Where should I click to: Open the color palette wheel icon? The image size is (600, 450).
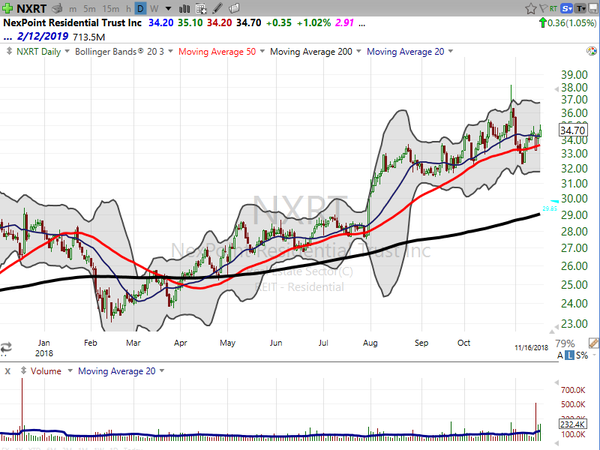tap(592, 51)
